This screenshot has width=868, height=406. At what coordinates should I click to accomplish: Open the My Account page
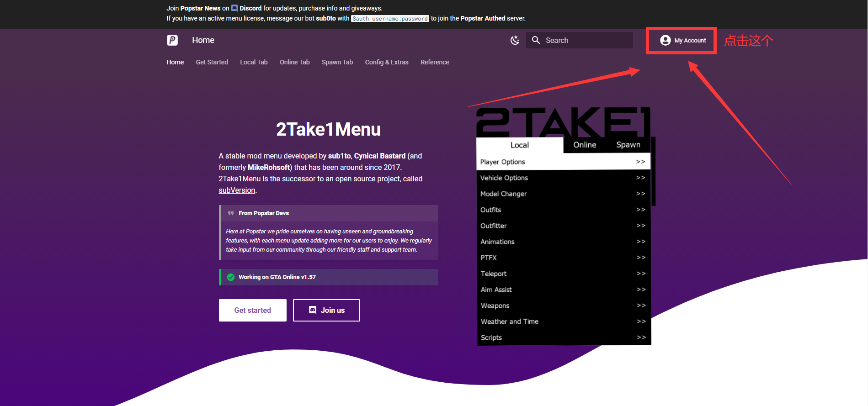683,40
